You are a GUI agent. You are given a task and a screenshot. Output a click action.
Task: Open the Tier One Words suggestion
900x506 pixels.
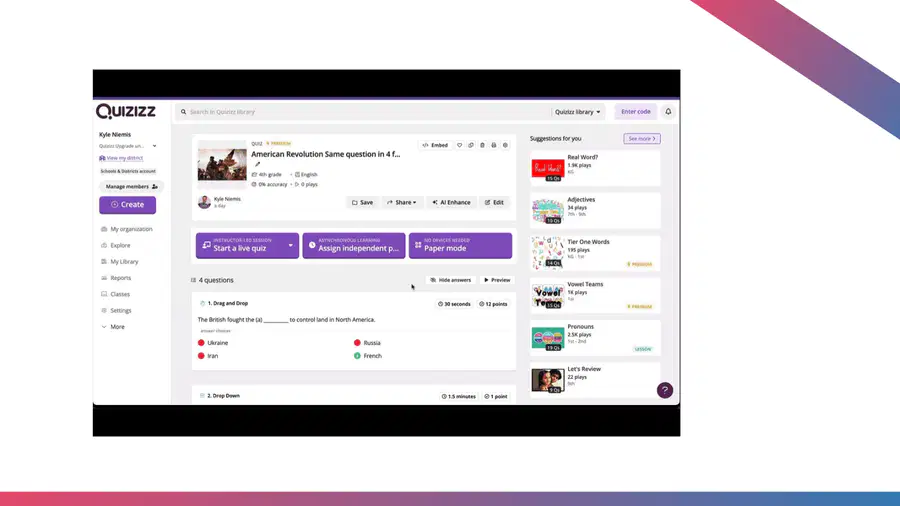coord(595,252)
